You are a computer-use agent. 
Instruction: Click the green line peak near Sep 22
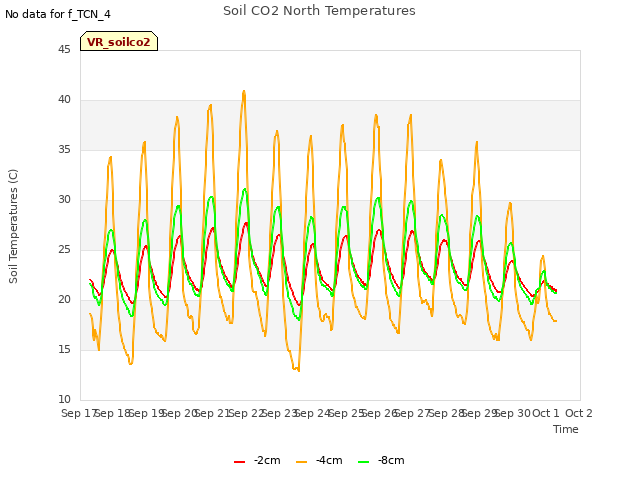(x=244, y=189)
